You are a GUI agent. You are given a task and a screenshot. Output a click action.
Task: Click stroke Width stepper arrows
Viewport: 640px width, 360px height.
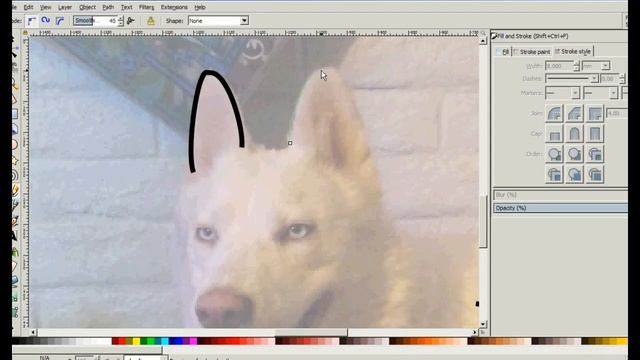(x=576, y=66)
